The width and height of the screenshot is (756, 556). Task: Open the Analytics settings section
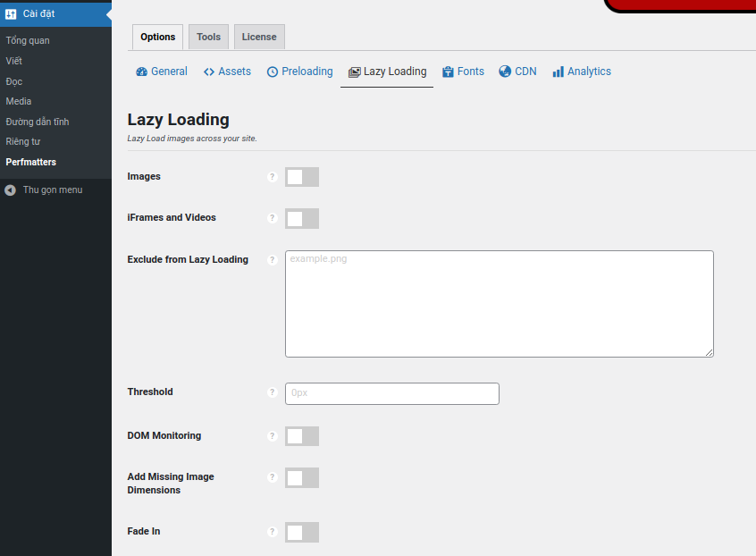[x=582, y=72]
